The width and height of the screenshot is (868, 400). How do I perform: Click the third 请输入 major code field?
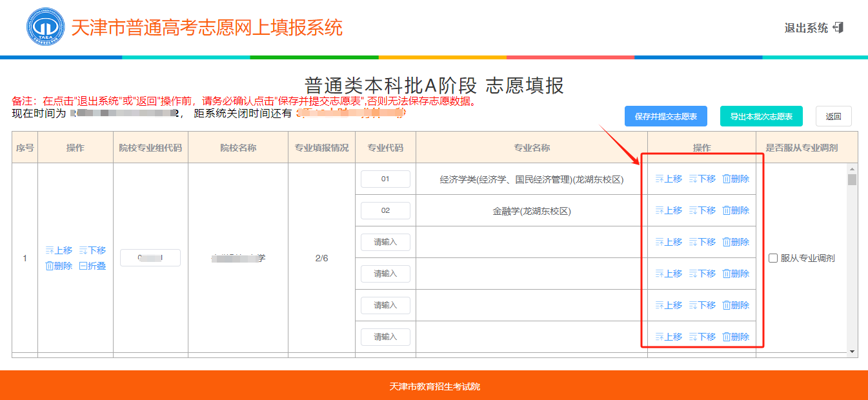(x=385, y=242)
